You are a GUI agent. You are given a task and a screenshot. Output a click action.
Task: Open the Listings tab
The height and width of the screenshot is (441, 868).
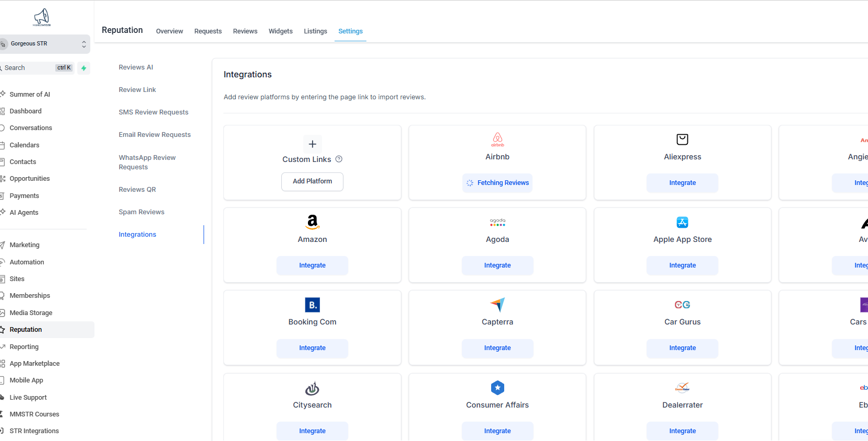coord(315,31)
